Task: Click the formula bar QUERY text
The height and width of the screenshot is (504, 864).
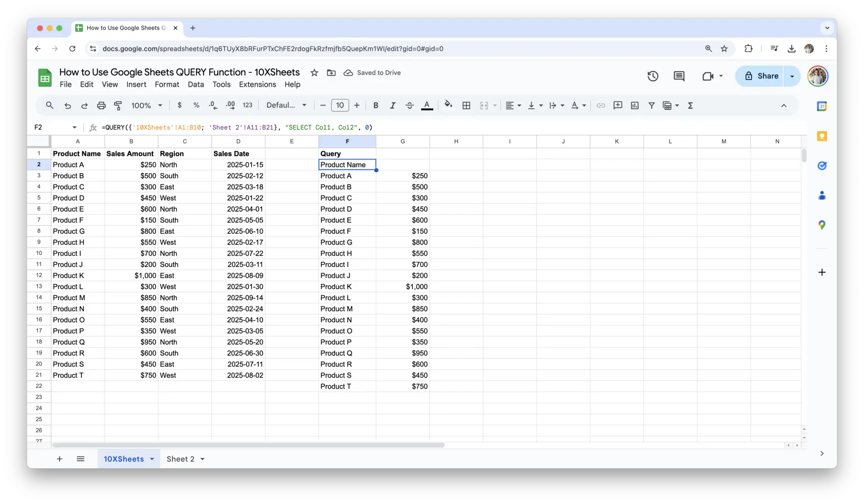Action: (x=237, y=127)
